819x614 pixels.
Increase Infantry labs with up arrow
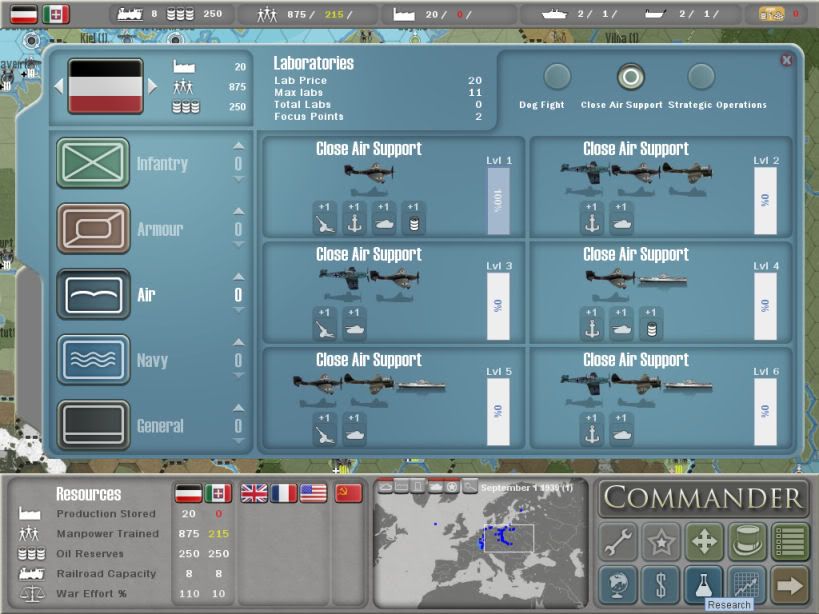pyautogui.click(x=238, y=146)
